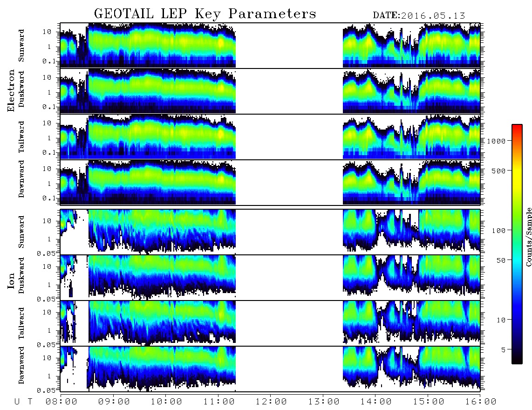Image resolution: width=532 pixels, height=410 pixels.
Task: Pick the 11:00 time tick label
Action: pos(219,402)
